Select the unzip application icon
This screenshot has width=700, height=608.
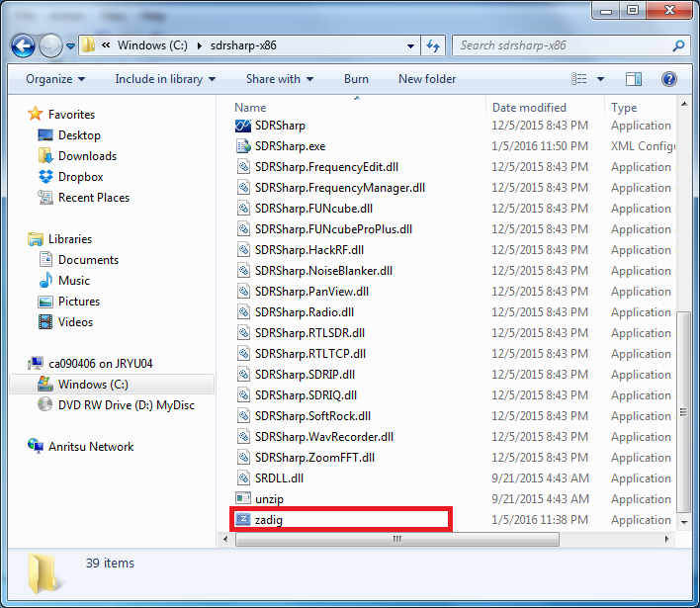point(243,498)
